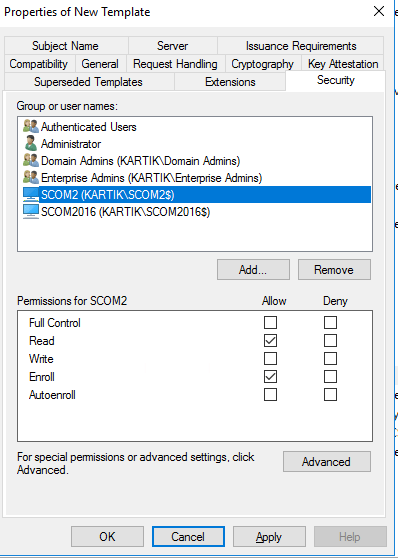Open the Issuance Requirements tab
Screen dimensions: 398x558
click(300, 46)
